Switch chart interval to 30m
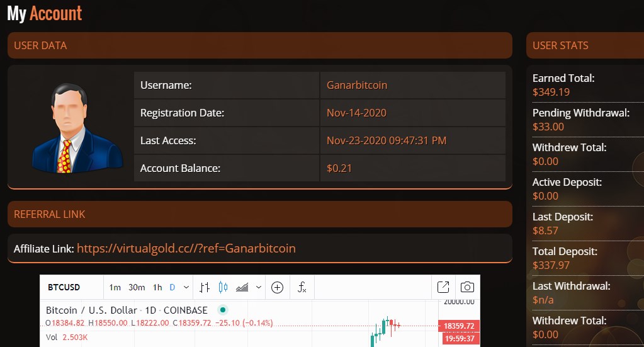This screenshot has height=347, width=644. click(137, 287)
